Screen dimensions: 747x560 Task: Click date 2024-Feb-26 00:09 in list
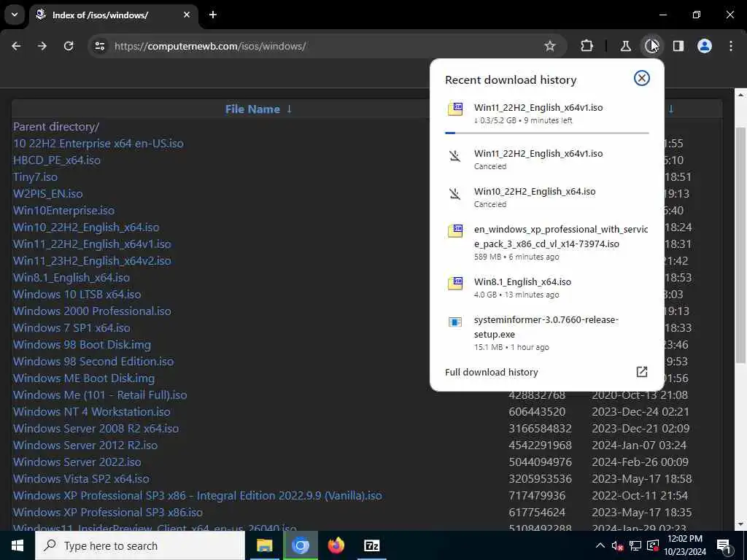tap(640, 462)
